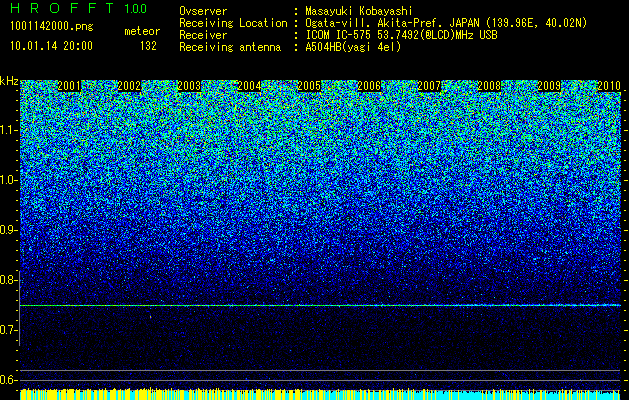Click the 2003 time marker label
Image resolution: width=629 pixels, height=400 pixels.
point(189,86)
